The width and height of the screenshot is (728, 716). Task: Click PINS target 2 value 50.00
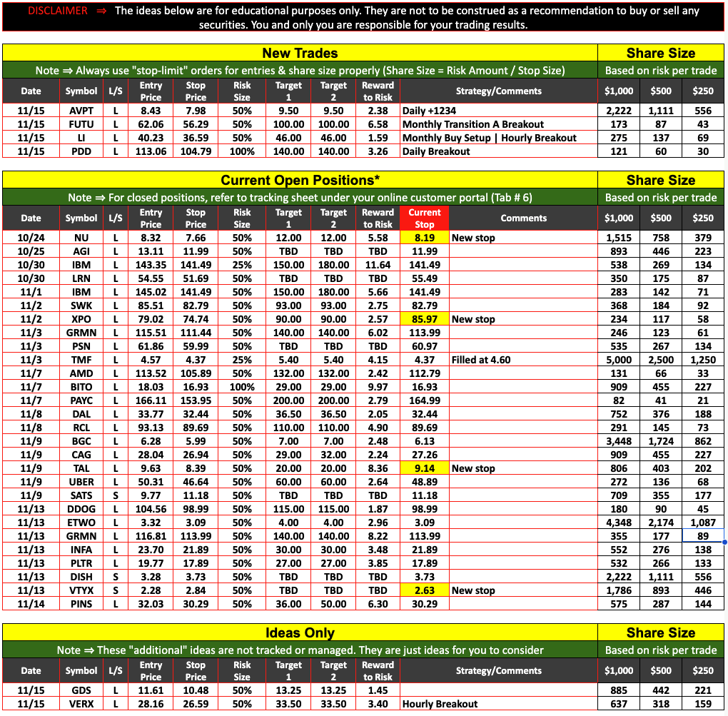pyautogui.click(x=333, y=604)
